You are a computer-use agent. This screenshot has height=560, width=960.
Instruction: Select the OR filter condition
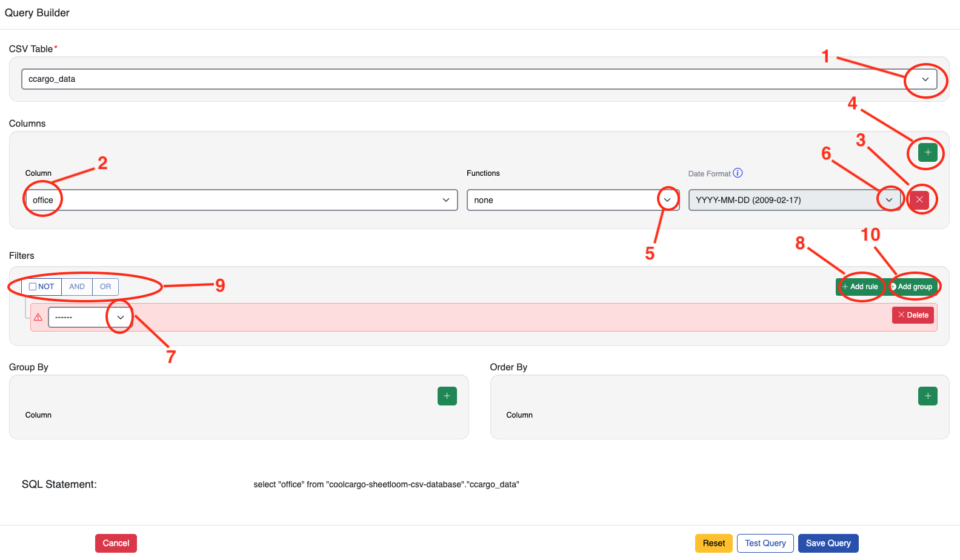pyautogui.click(x=105, y=287)
